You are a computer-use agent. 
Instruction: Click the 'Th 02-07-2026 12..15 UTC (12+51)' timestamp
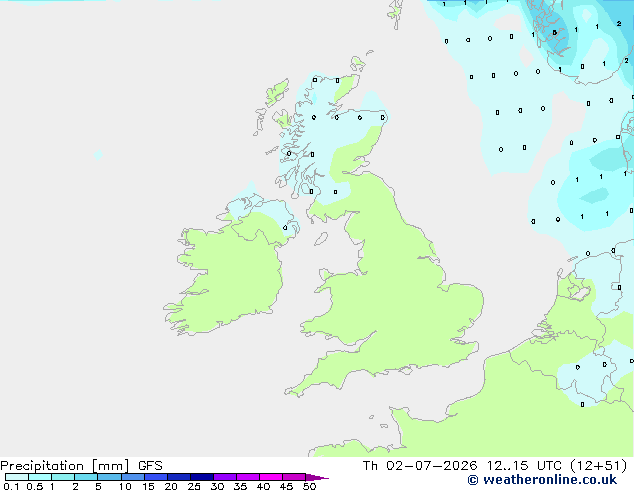pyautogui.click(x=495, y=466)
